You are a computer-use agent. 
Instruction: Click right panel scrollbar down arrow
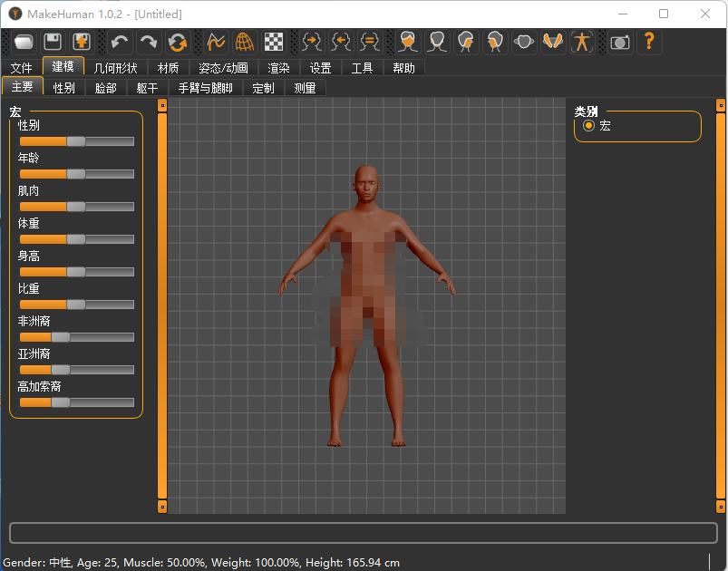[x=721, y=507]
